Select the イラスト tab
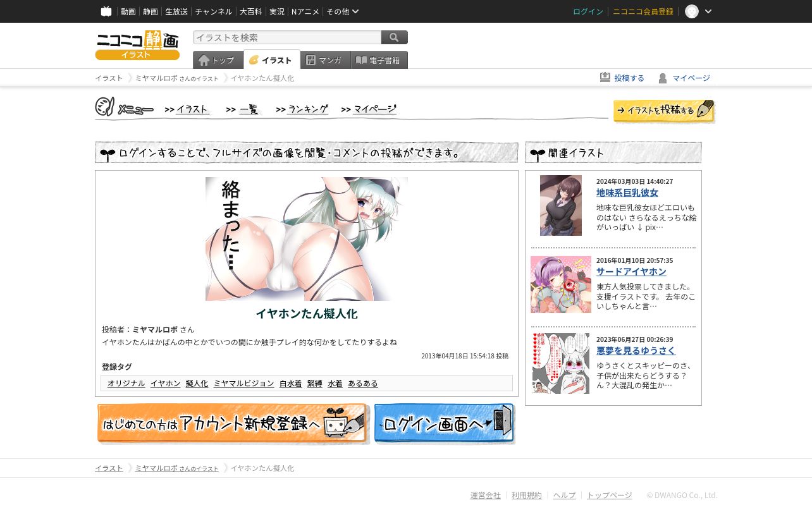This screenshot has height=512, width=812. coord(272,60)
